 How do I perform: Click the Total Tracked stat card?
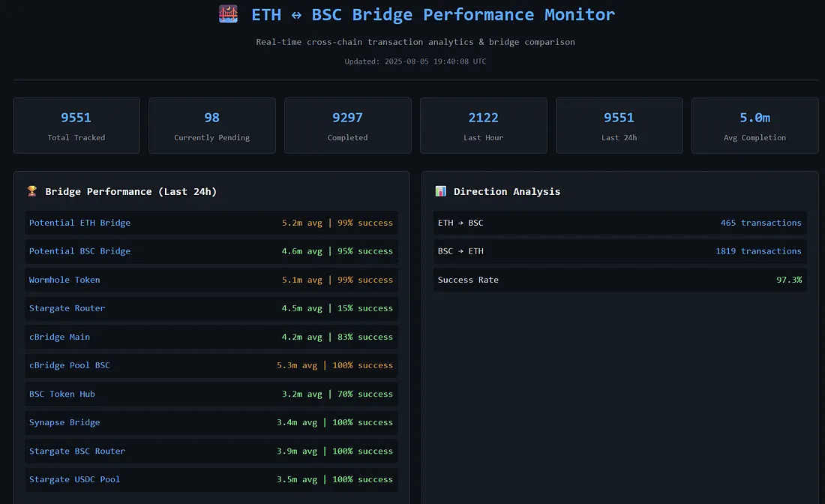click(76, 125)
